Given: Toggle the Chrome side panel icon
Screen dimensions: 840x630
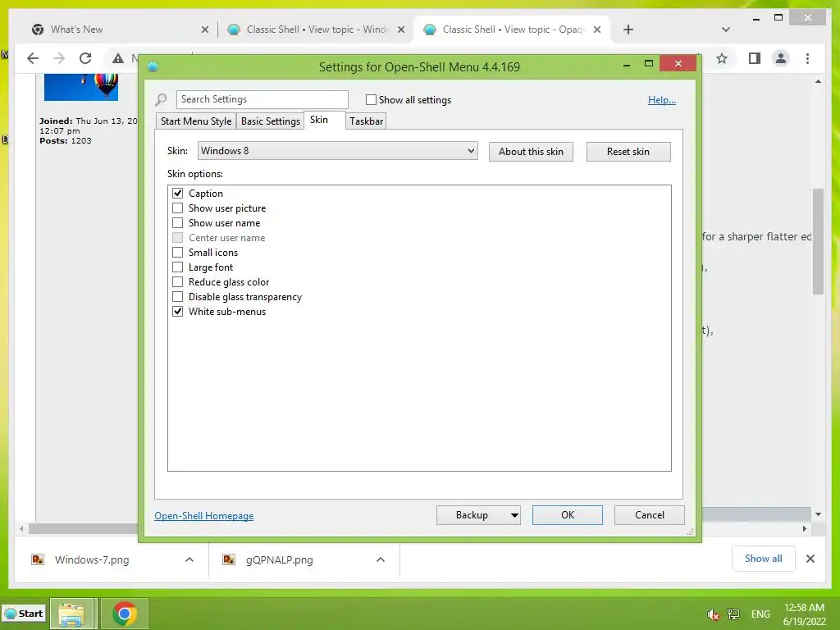Looking at the screenshot, I should (755, 58).
